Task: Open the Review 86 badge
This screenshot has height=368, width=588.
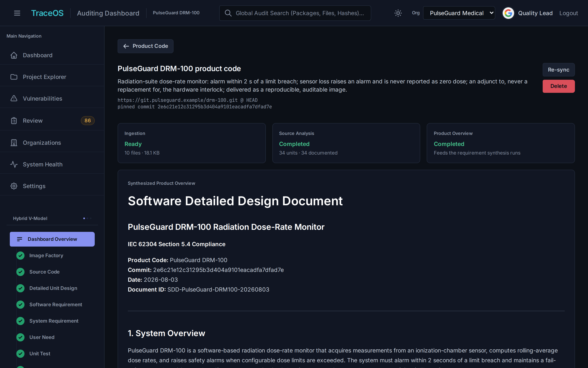Action: click(x=87, y=121)
